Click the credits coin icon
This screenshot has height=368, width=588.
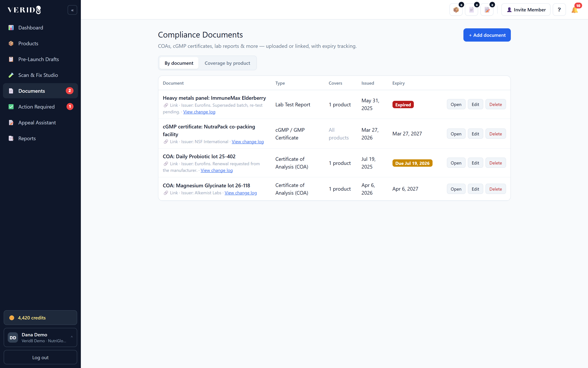pos(12,318)
